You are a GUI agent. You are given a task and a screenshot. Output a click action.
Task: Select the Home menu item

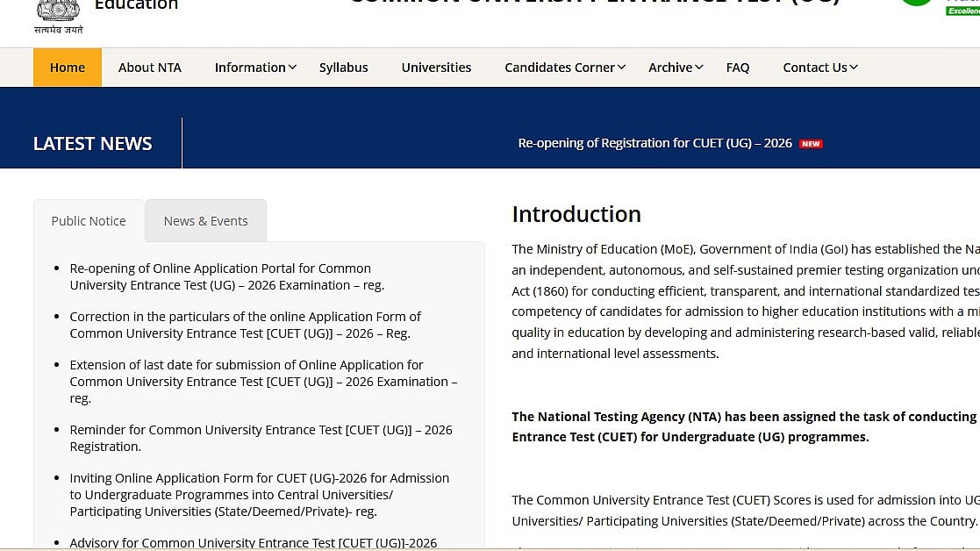67,67
